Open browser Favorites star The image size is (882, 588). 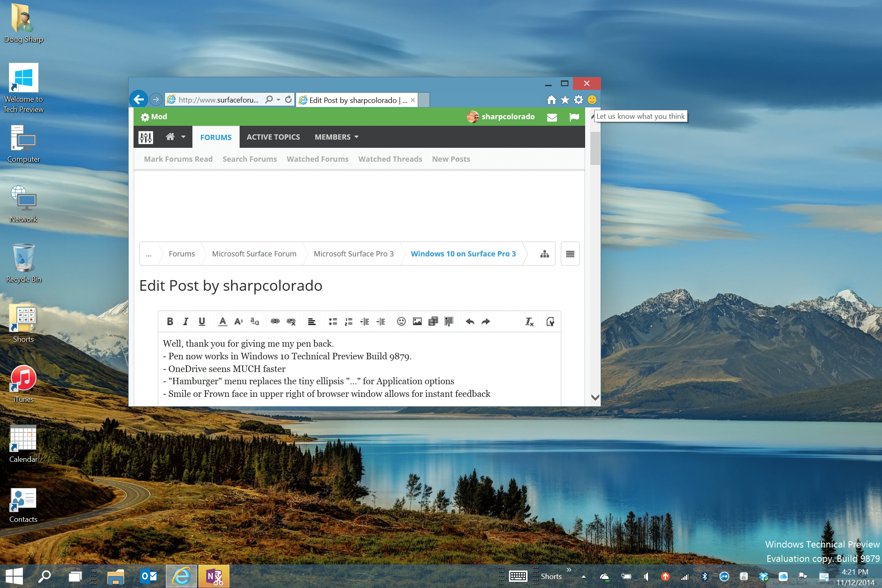point(565,100)
